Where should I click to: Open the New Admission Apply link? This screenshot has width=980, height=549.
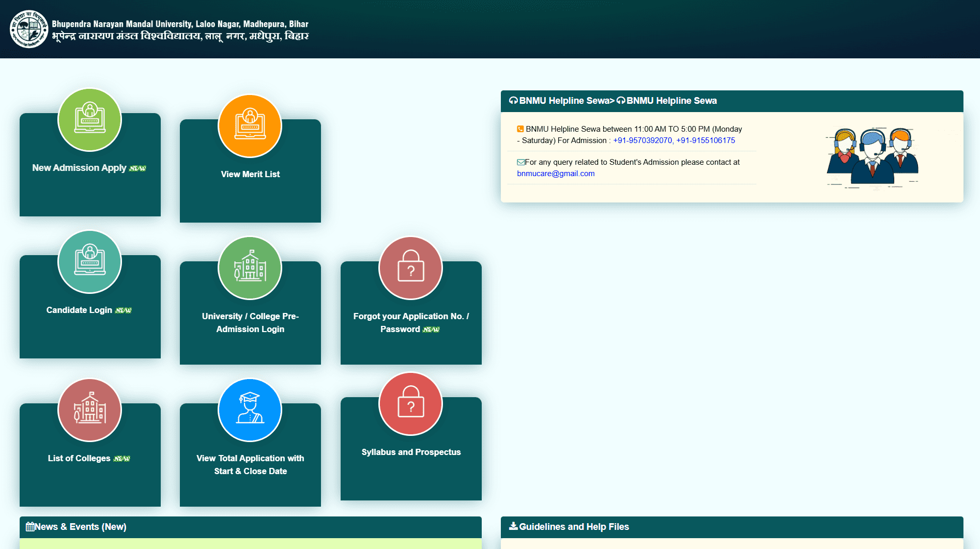pyautogui.click(x=79, y=168)
